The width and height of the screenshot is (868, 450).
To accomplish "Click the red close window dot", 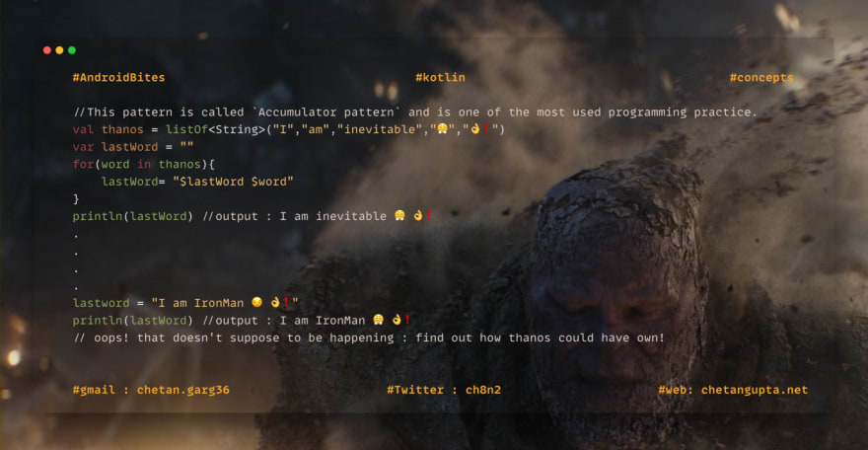I will tap(47, 50).
